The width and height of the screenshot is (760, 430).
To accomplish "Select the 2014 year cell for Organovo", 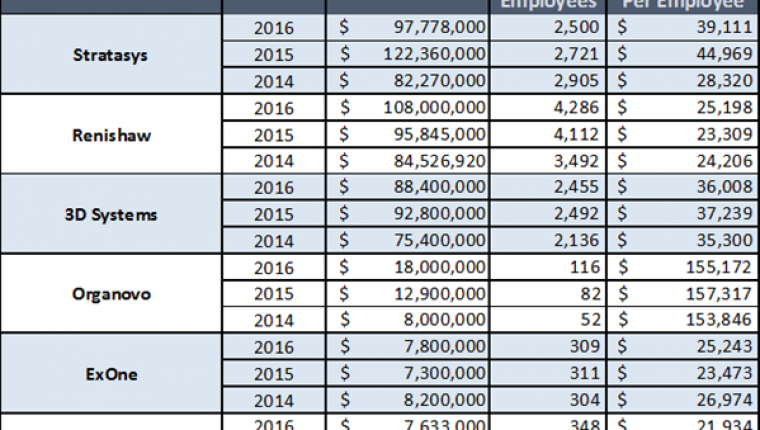I will point(274,320).
